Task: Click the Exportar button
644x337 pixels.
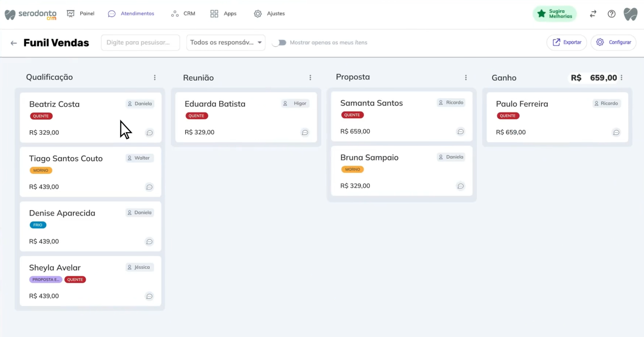Action: coord(566,42)
